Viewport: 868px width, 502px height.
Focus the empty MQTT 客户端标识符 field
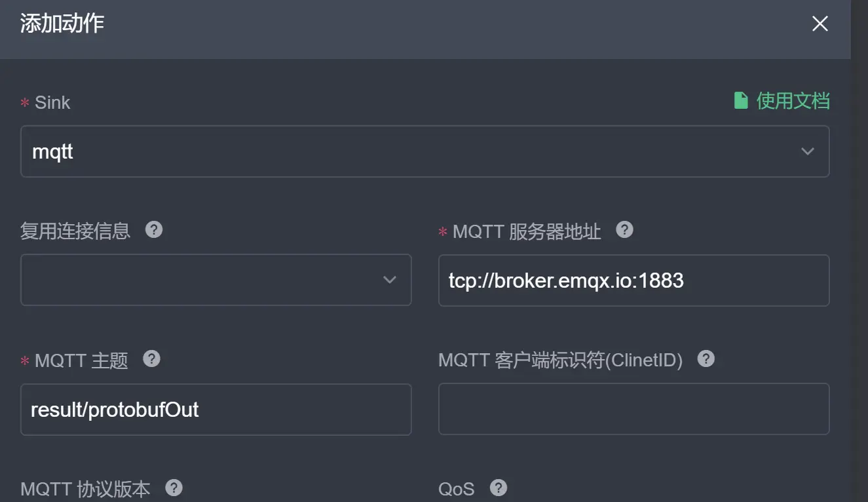pyautogui.click(x=633, y=409)
